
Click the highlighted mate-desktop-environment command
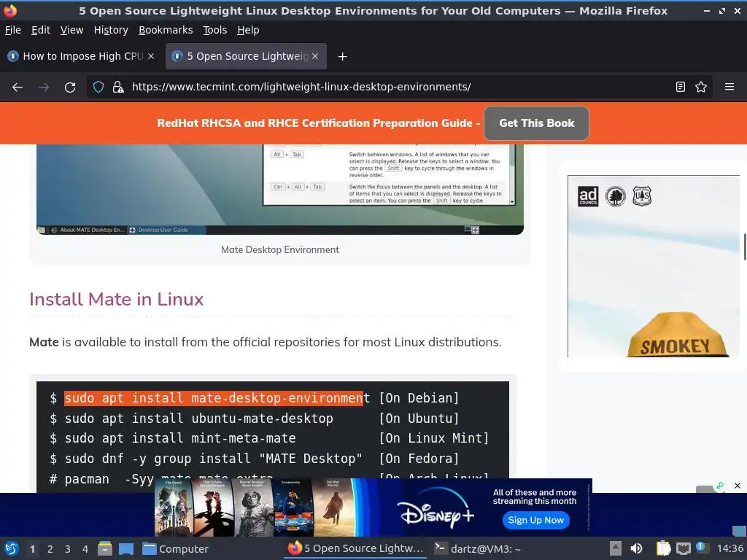[214, 398]
